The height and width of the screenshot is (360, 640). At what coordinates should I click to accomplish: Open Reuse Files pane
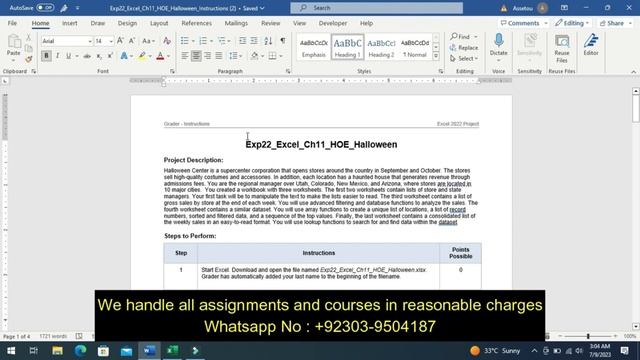562,48
